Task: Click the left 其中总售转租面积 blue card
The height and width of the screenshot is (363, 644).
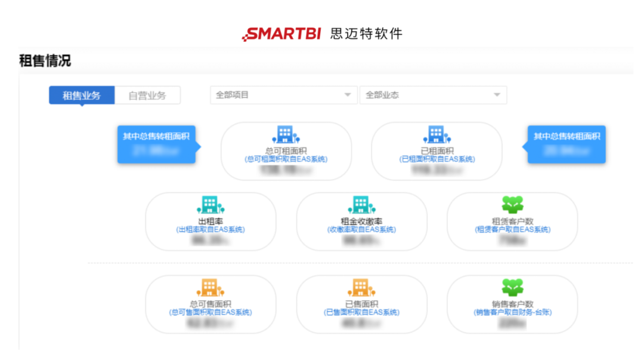Action: 156,144
